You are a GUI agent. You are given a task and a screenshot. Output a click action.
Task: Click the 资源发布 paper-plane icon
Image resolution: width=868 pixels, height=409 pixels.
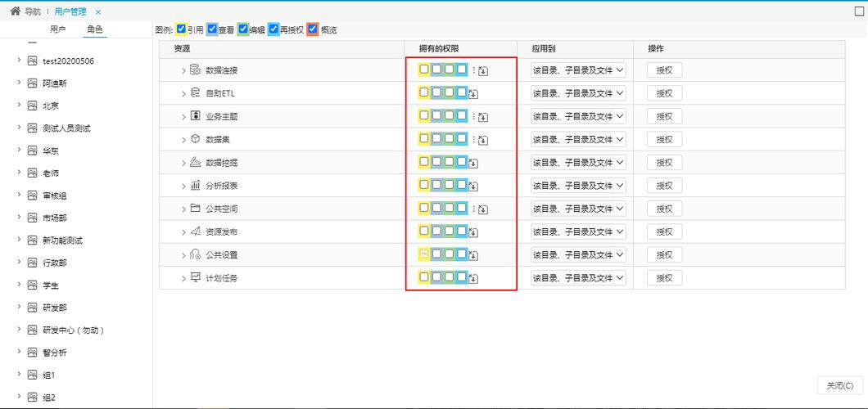pos(195,231)
